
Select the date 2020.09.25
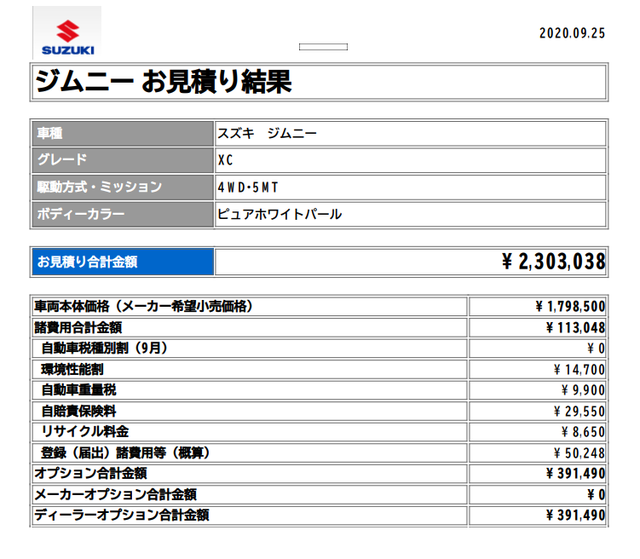coord(572,33)
